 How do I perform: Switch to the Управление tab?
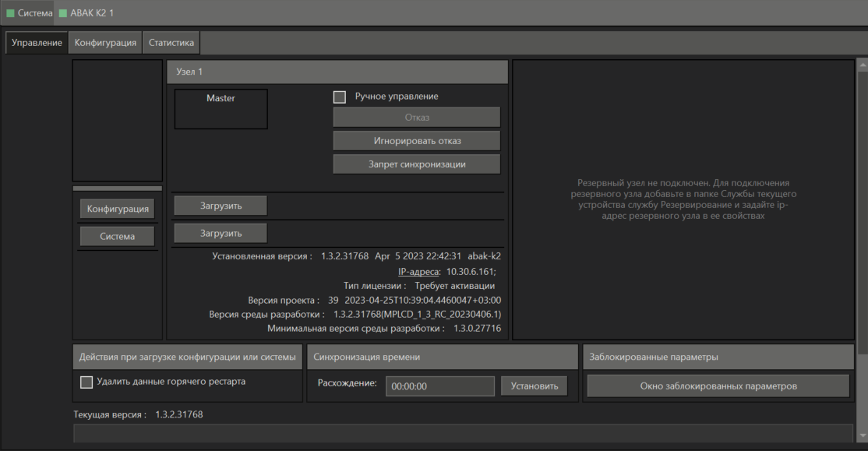(x=37, y=43)
